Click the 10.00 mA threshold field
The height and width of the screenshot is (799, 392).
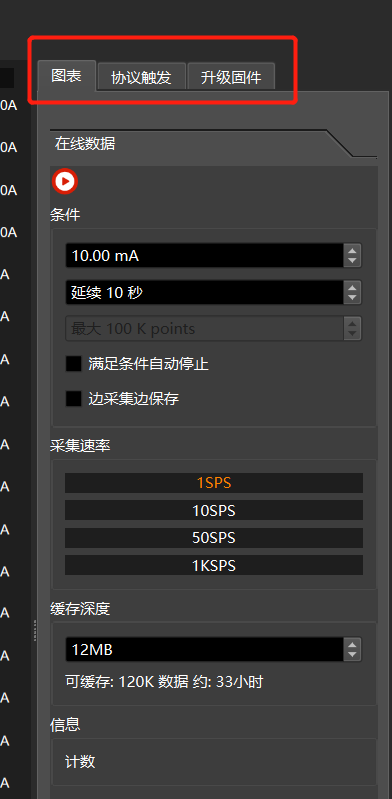coord(204,255)
